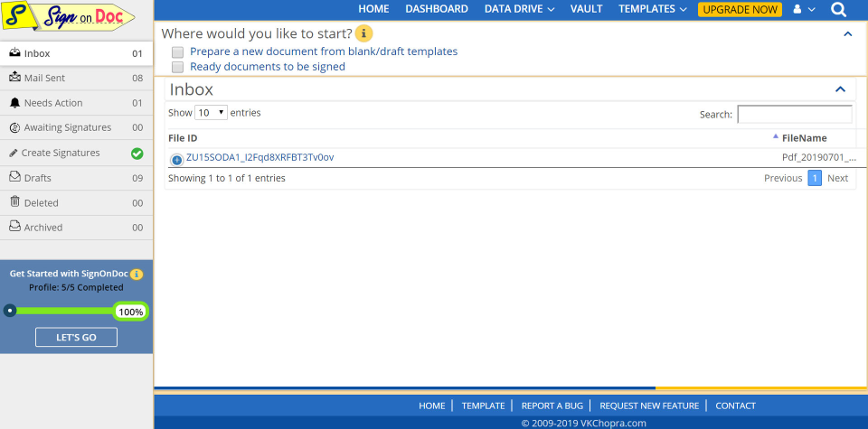Open Ready documents to be signed link

click(x=268, y=66)
